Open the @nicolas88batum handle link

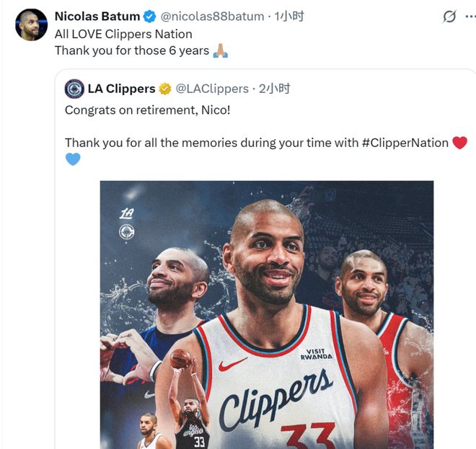[212, 17]
